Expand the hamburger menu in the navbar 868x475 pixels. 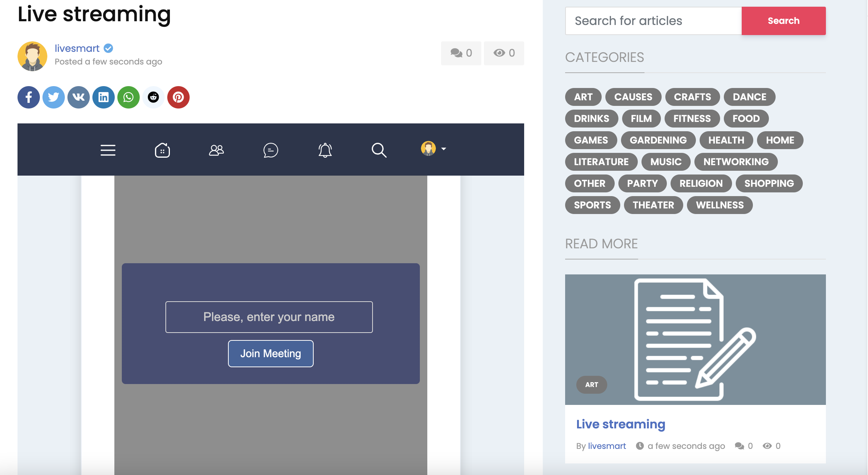[108, 150]
